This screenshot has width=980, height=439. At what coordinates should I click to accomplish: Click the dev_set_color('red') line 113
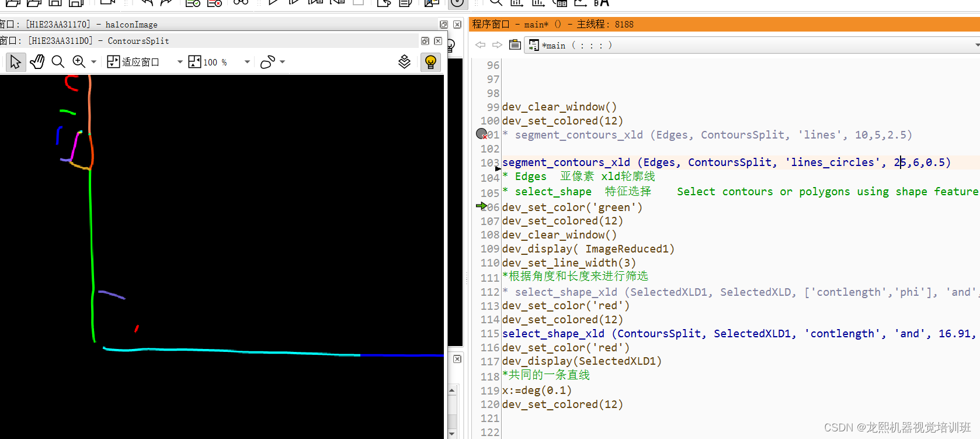[x=566, y=306]
